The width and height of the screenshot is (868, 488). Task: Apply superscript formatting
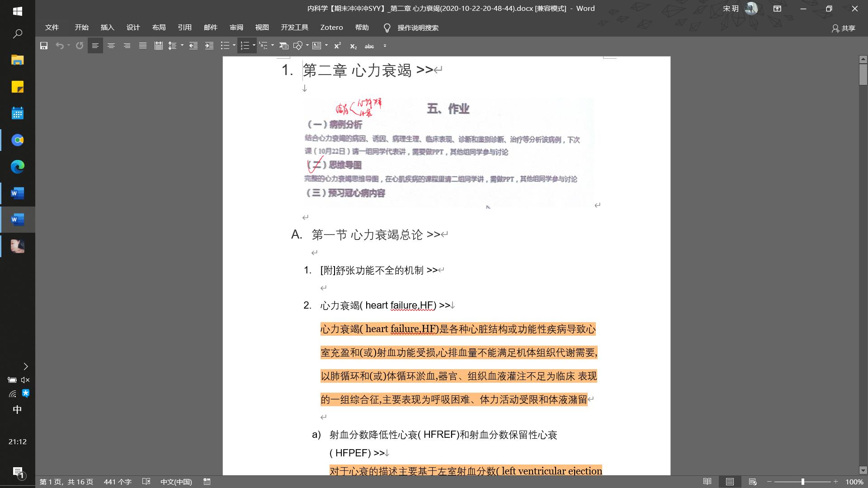click(x=338, y=46)
